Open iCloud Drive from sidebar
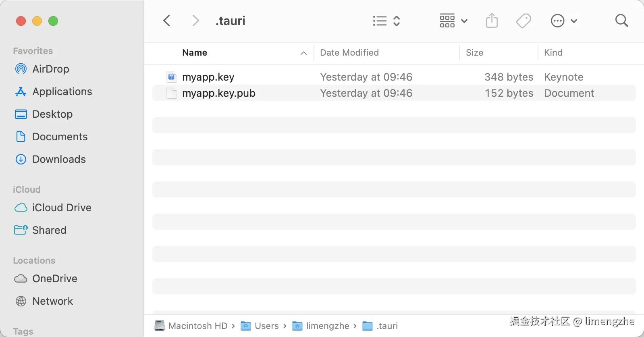Screen dimensions: 644x337 tap(62, 208)
